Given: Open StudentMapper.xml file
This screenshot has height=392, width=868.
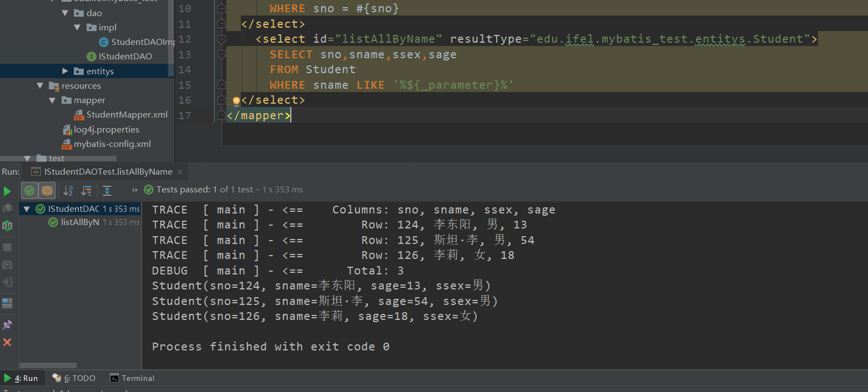Looking at the screenshot, I should (127, 115).
